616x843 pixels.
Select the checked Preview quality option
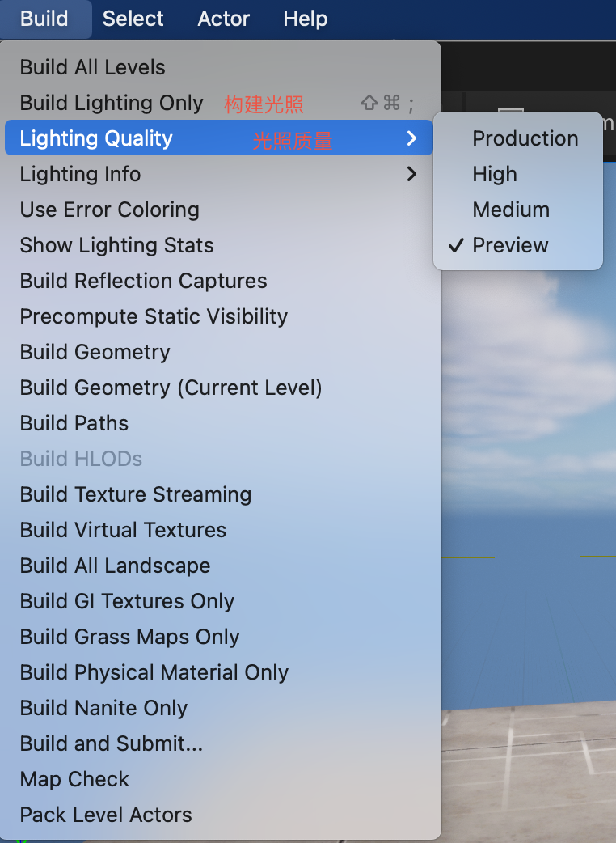pyautogui.click(x=517, y=245)
